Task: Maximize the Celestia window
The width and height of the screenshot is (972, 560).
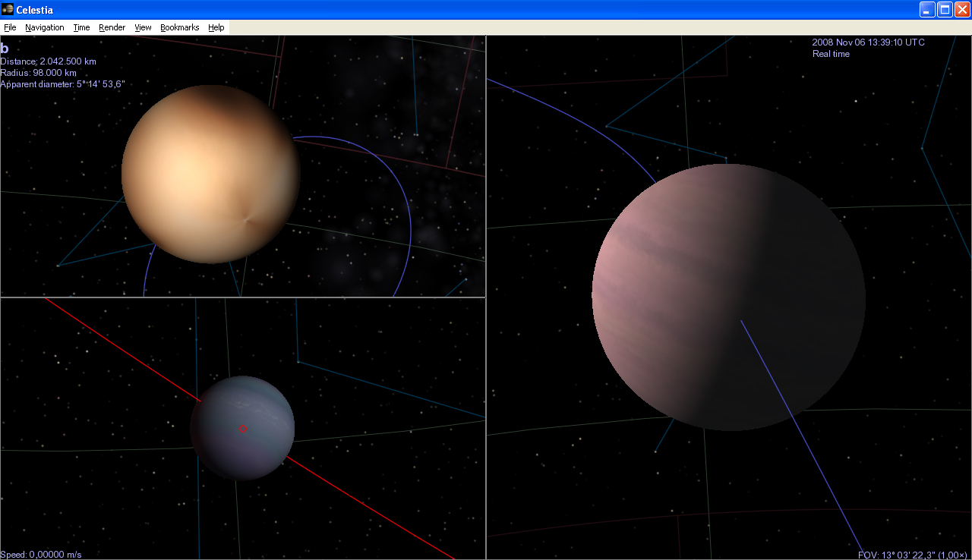Action: click(945, 9)
